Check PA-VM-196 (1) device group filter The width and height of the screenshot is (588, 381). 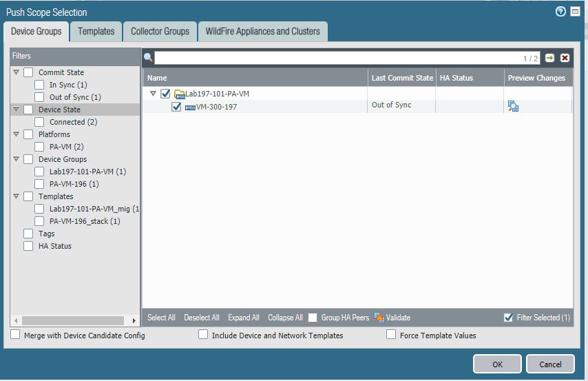[39, 183]
